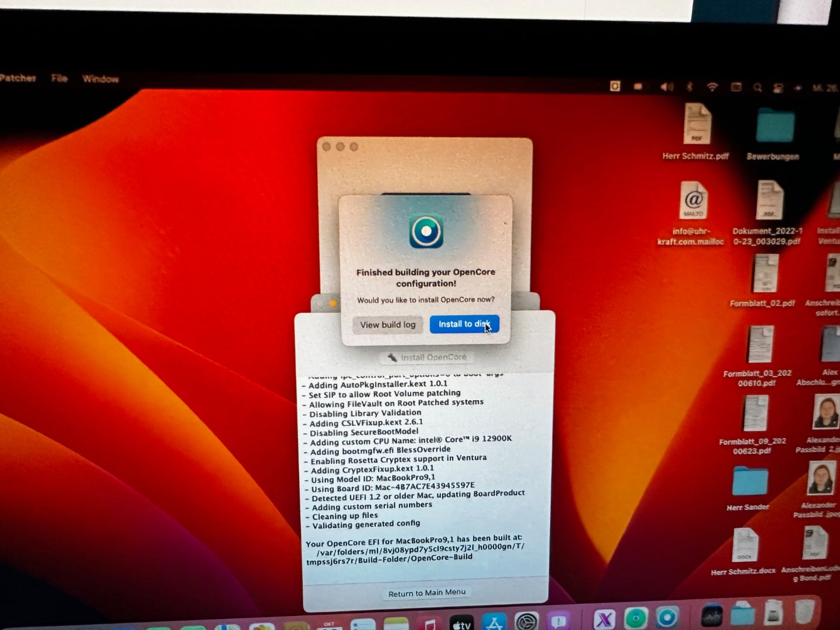Select Formblatt_09_20200623.pdf desktop icon
Image resolution: width=840 pixels, height=630 pixels.
click(754, 424)
